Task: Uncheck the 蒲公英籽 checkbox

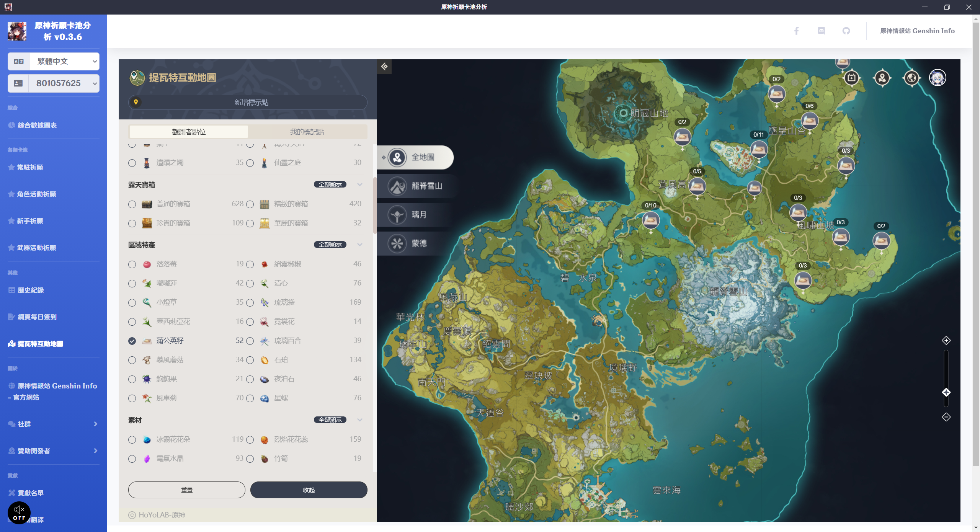Action: (132, 341)
